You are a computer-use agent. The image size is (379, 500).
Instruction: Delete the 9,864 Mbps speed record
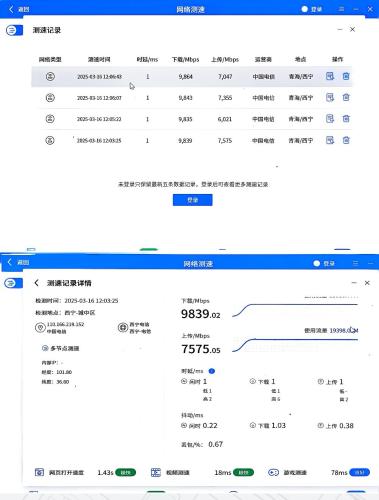tap(346, 76)
